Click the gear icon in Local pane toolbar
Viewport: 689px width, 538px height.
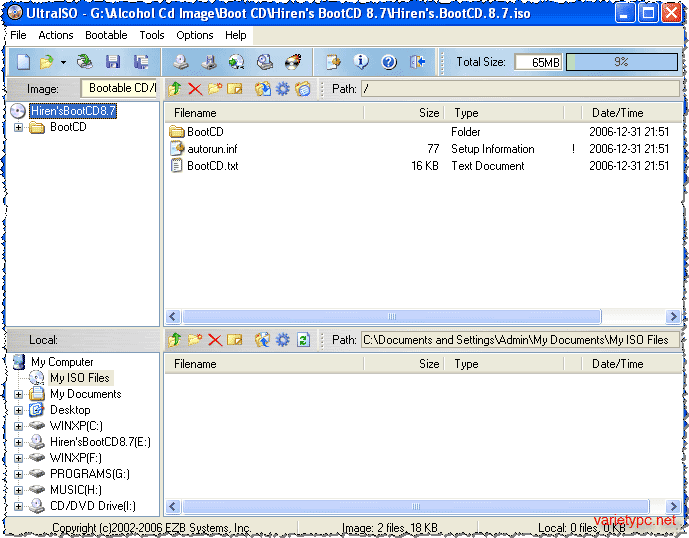283,340
